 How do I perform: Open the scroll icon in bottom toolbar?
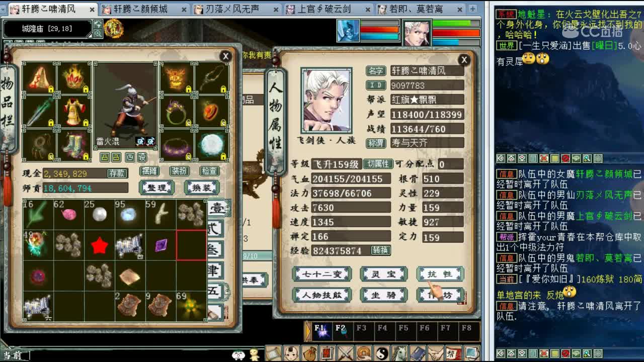tap(274, 353)
